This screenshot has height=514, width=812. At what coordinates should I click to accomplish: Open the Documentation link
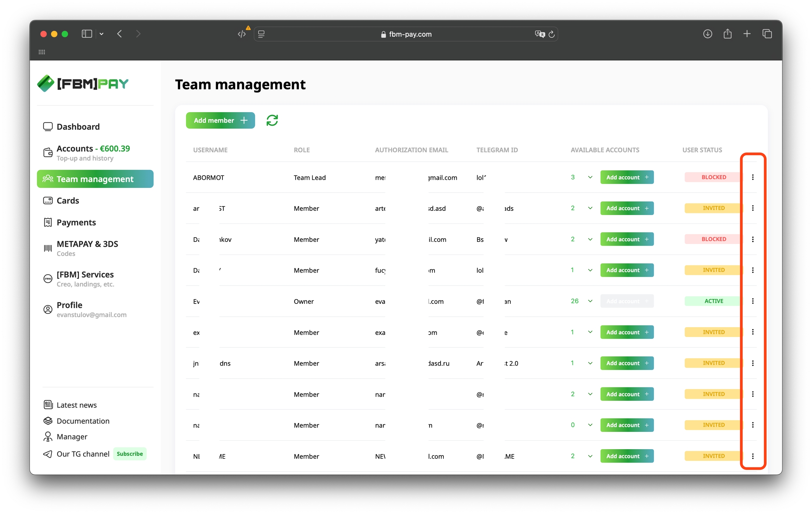[83, 421]
